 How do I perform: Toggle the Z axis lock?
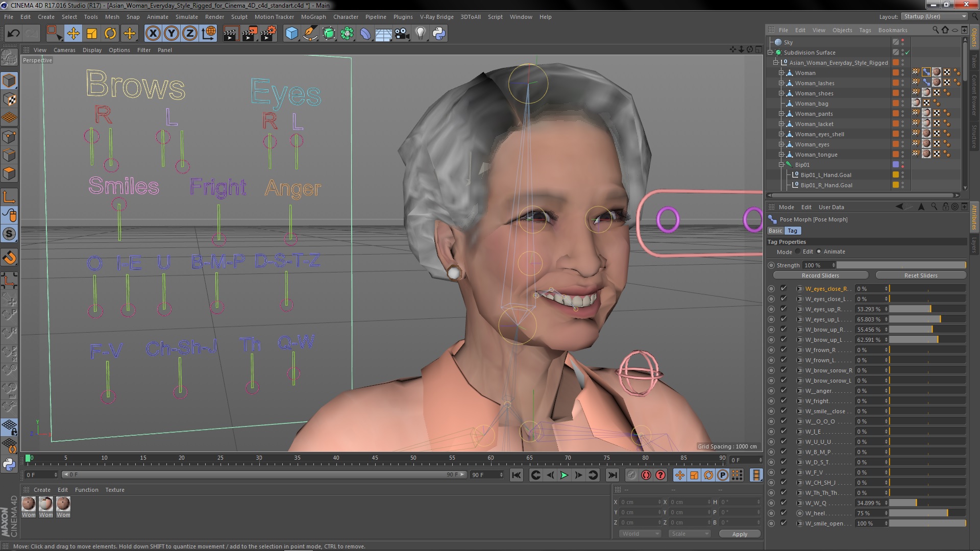click(x=190, y=34)
